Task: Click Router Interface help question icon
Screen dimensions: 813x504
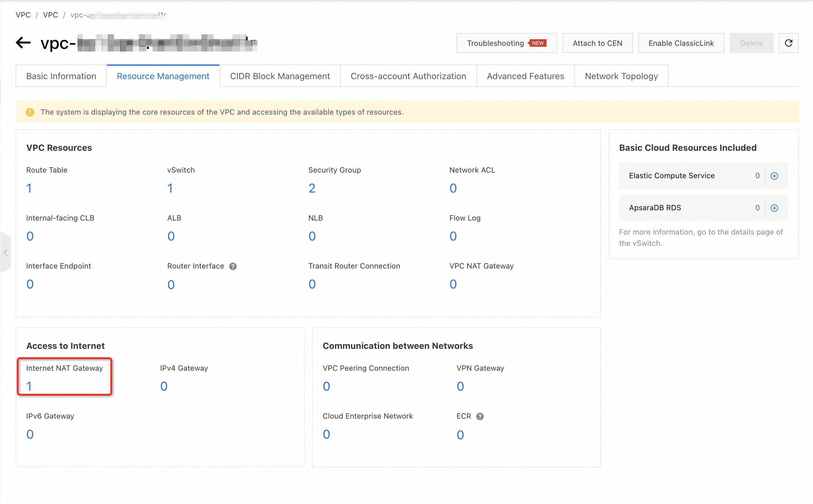Action: 233,266
